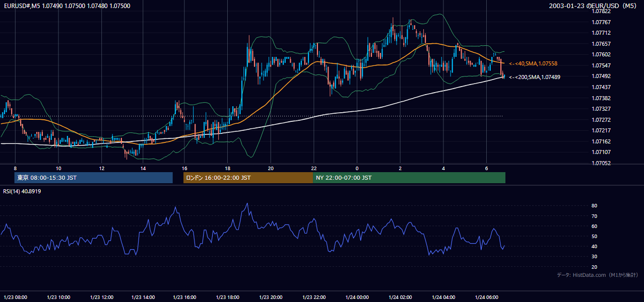The height and width of the screenshot is (302, 644).
Task: Click the date label 1/24 02:00
Action: 400,297
